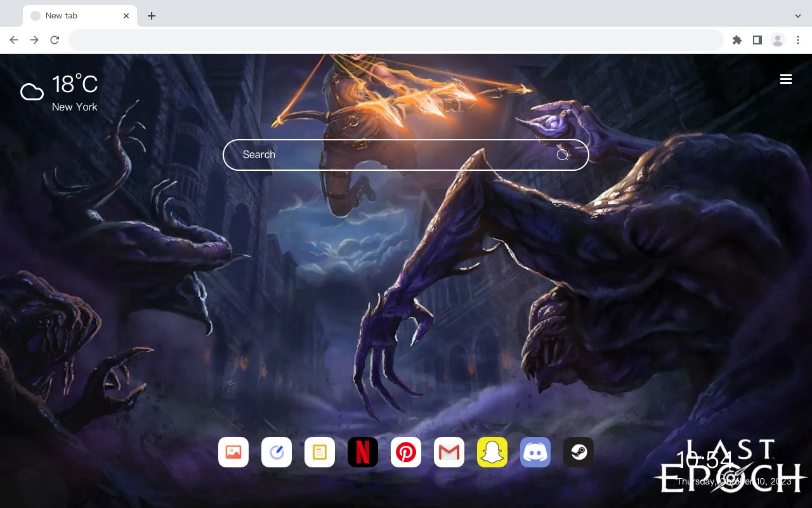The image size is (812, 508).
Task: Open a new browser tab
Action: click(151, 16)
